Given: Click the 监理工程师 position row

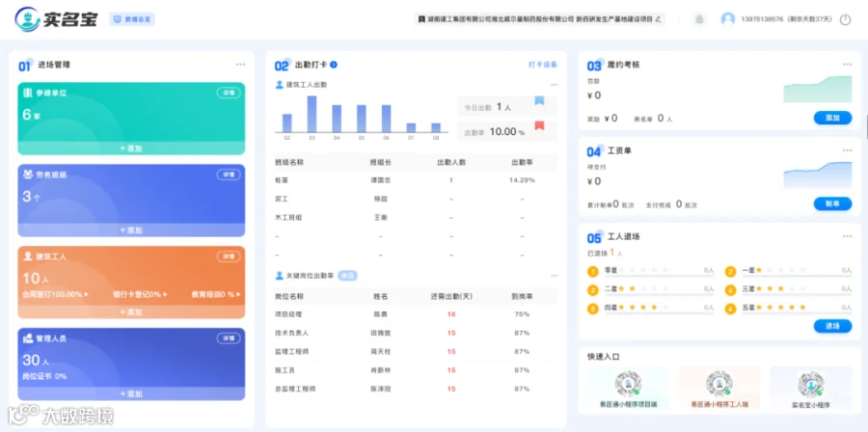Looking at the screenshot, I should 416,352.
